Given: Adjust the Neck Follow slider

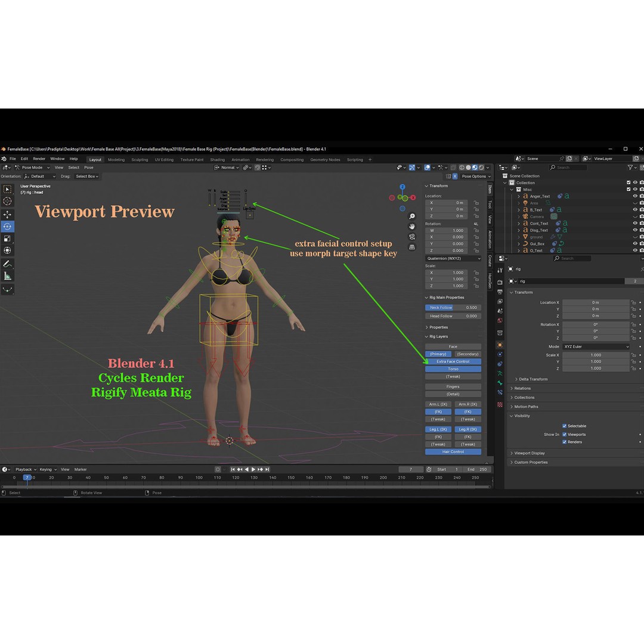Looking at the screenshot, I should [x=453, y=308].
